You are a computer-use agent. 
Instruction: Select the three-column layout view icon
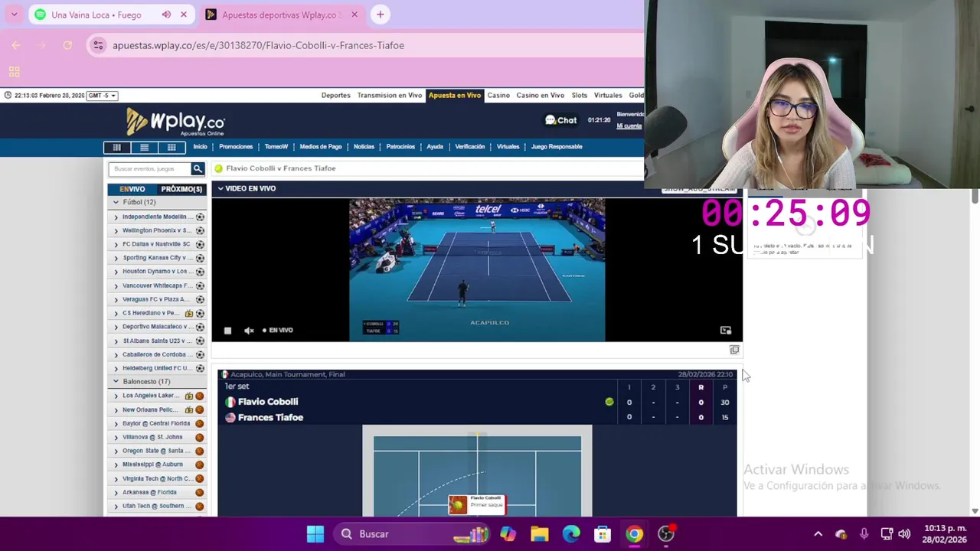pyautogui.click(x=116, y=148)
